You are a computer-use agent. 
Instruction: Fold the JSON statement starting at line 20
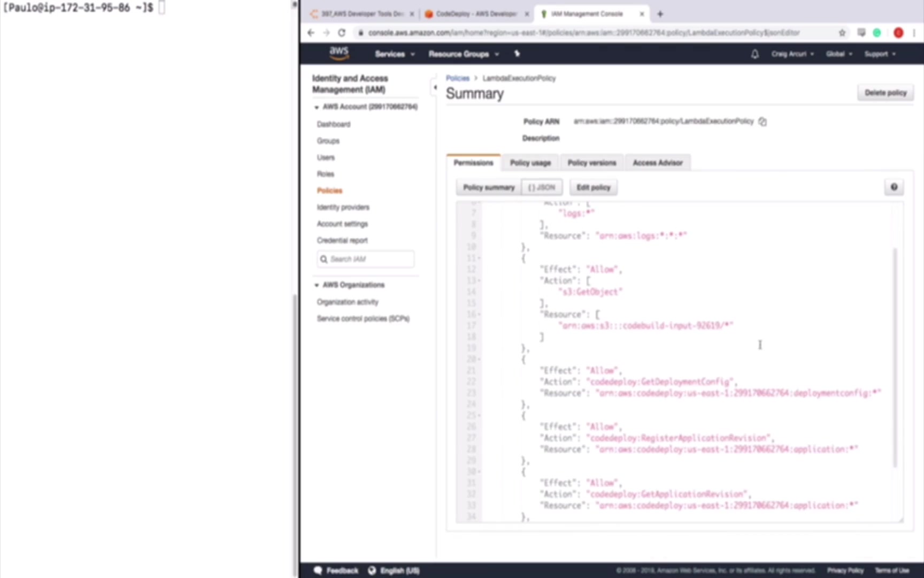(479, 359)
